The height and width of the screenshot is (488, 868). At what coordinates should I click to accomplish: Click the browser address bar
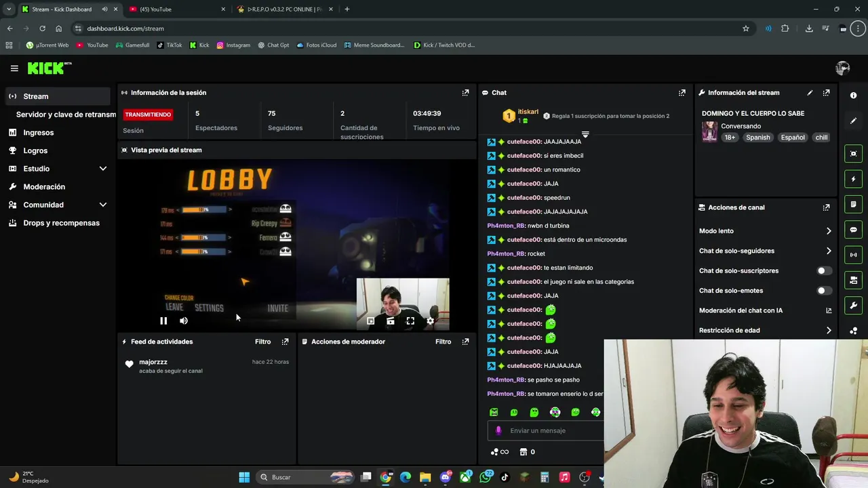(407, 28)
